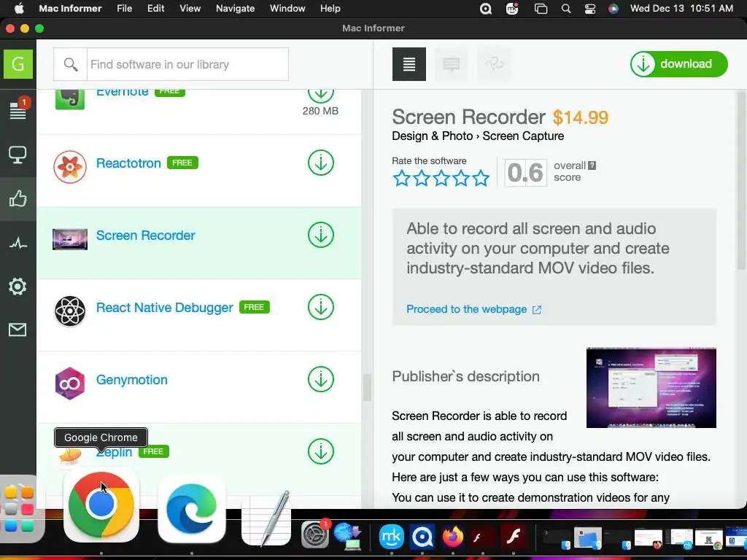This screenshot has height=560, width=747.
Task: Open the Navigate menu
Action: [236, 9]
